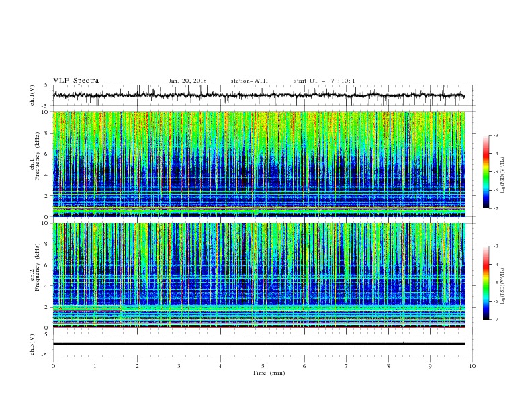Click time axis tick label "9"

pos(430,366)
